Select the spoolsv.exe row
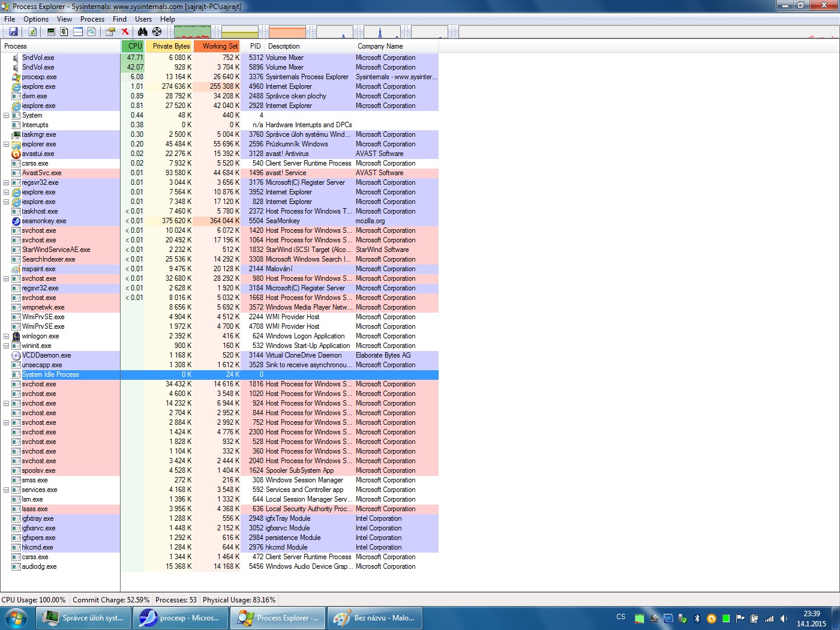Image resolution: width=840 pixels, height=630 pixels. [220, 470]
